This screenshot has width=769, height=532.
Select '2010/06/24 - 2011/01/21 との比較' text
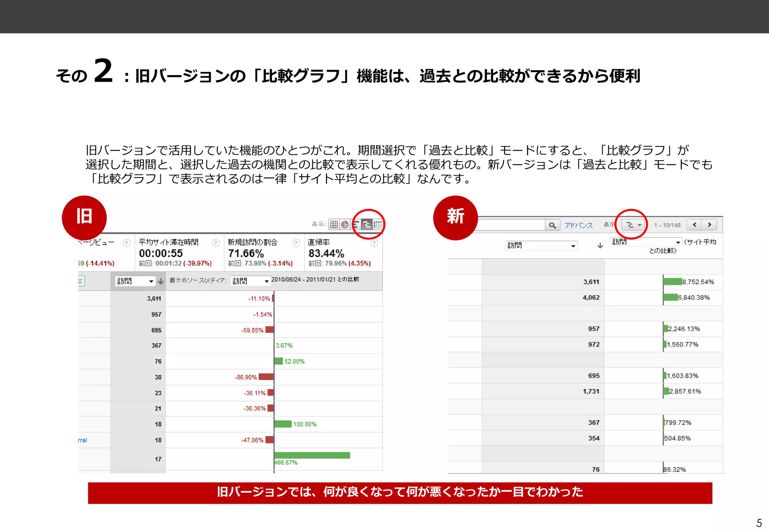pos(315,279)
